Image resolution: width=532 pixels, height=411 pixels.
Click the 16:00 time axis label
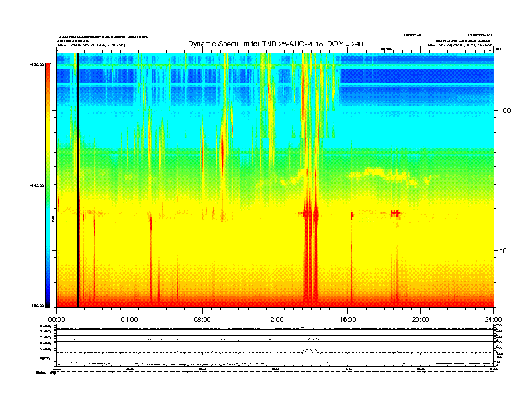pos(348,320)
